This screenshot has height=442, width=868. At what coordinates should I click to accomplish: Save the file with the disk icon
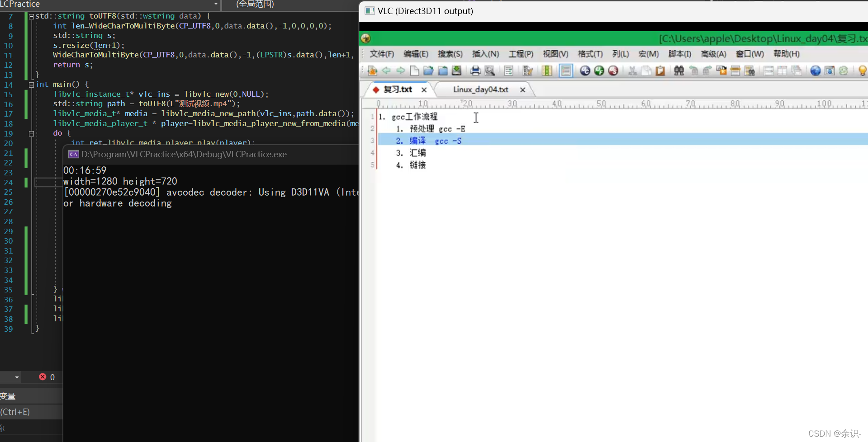[x=457, y=71]
